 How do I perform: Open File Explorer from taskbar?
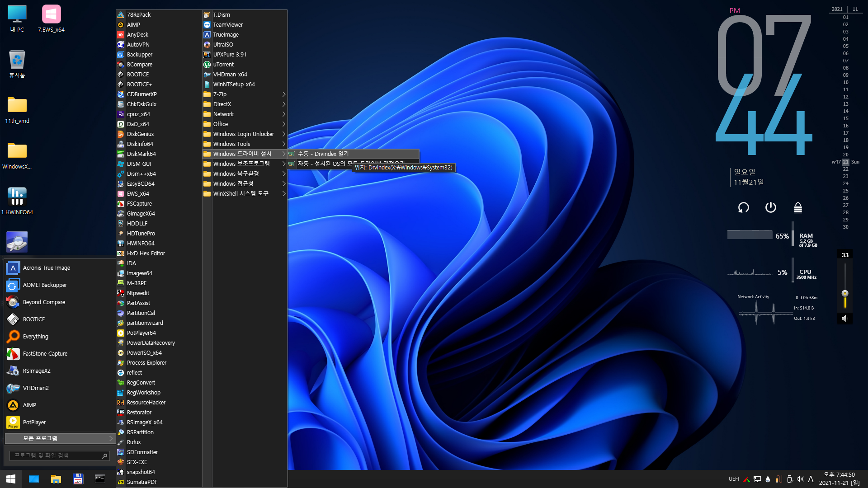pos(56,479)
